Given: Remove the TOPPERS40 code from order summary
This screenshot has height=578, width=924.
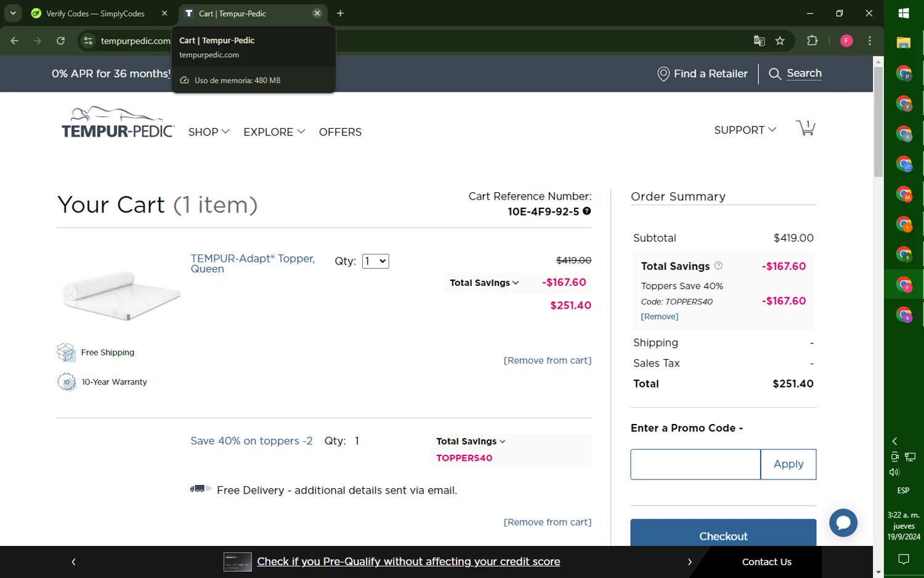Looking at the screenshot, I should point(659,317).
